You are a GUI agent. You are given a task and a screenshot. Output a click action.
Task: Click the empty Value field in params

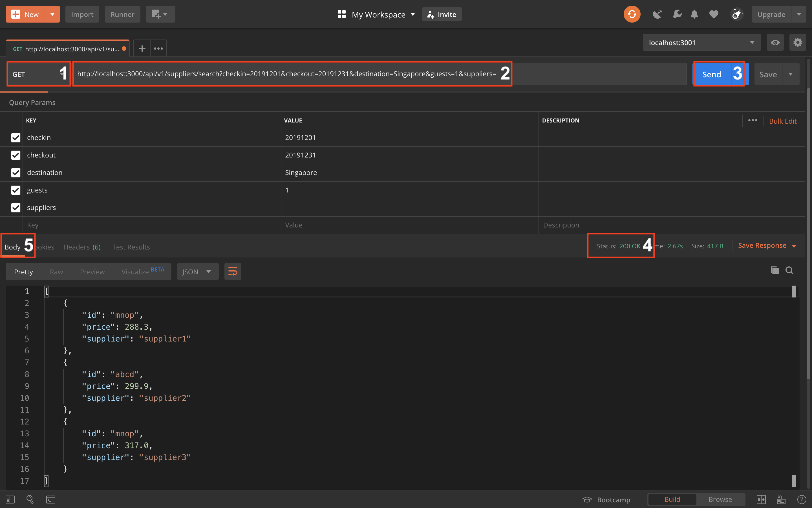(x=410, y=225)
